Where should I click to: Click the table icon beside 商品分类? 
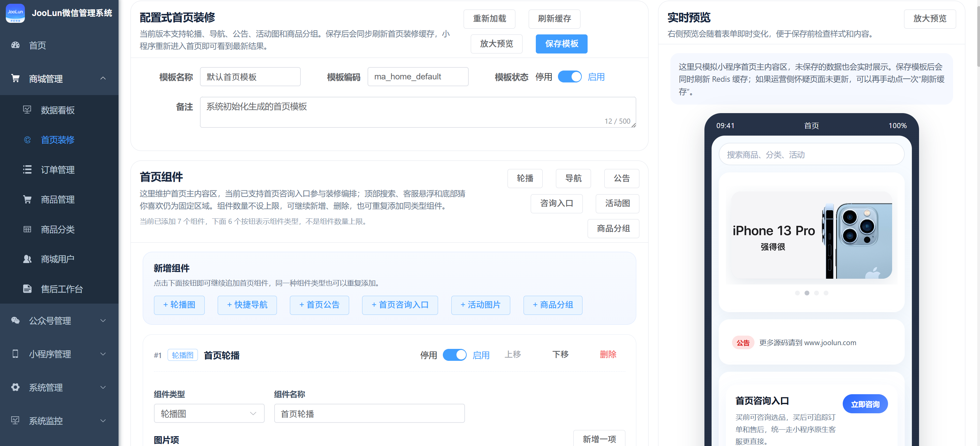point(27,229)
